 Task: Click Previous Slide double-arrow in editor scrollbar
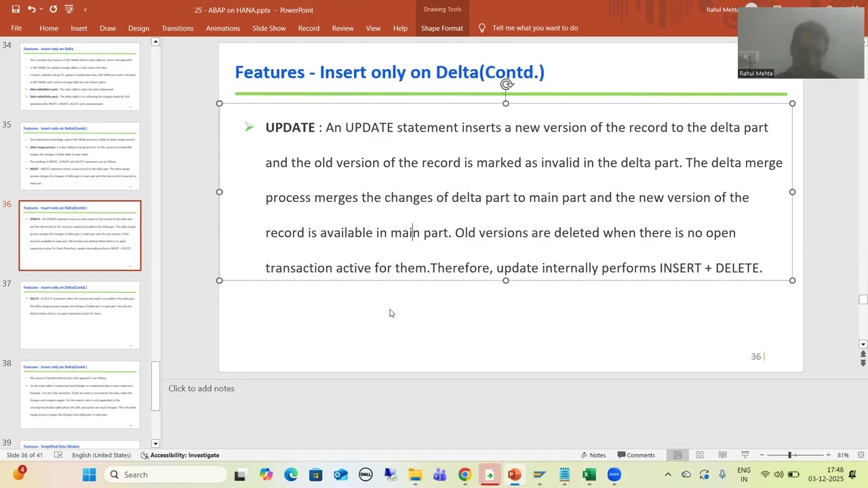[863, 354]
